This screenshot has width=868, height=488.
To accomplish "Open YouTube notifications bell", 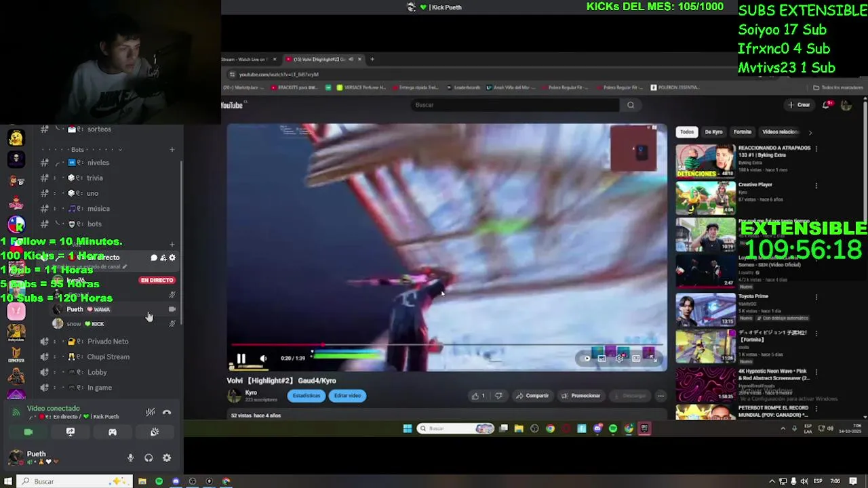I will [827, 105].
